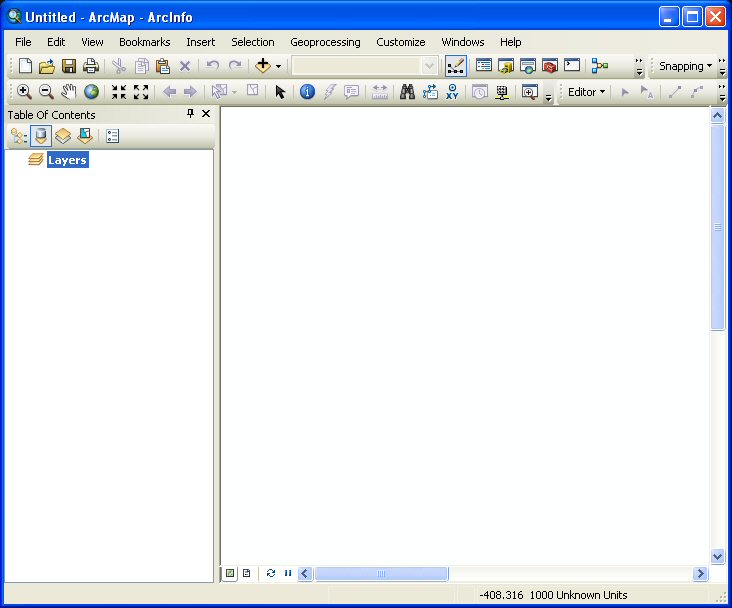
Task: Open the Table Of Contents window icon
Action: pyautogui.click(x=484, y=65)
